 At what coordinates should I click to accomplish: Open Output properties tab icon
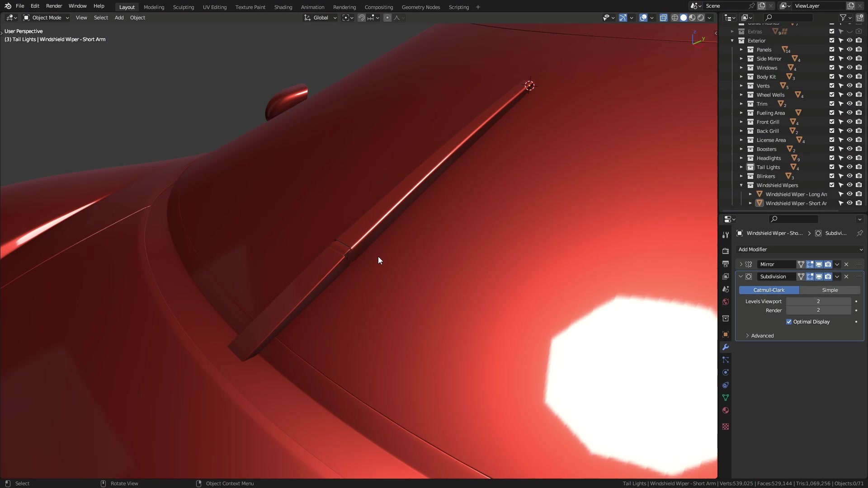[726, 263]
